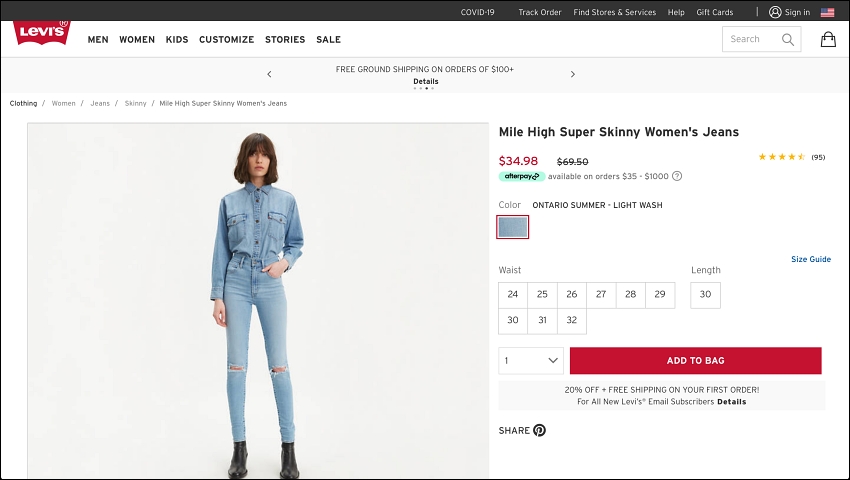Viewport: 850px width, 480px height.
Task: Open the shopping bag icon
Action: (x=828, y=39)
